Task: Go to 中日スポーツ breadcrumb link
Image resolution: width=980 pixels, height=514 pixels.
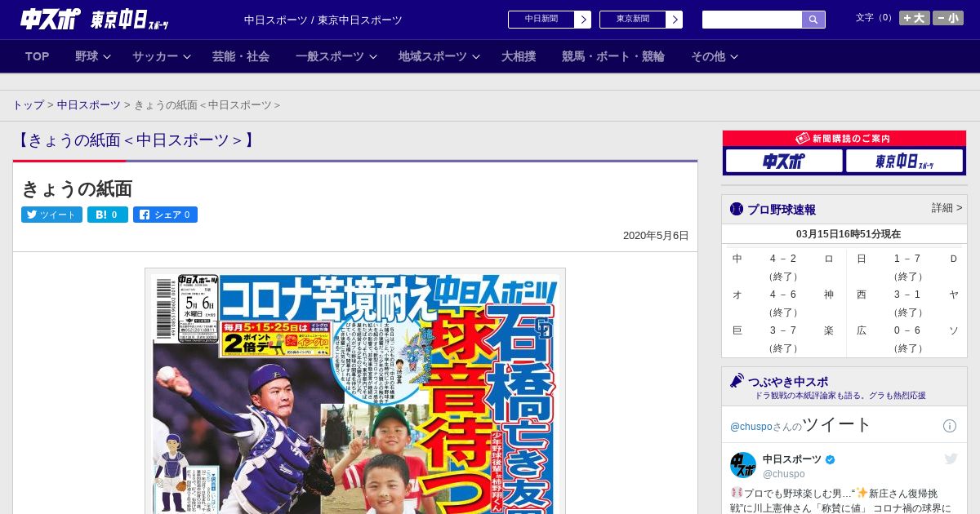Action: (x=89, y=105)
